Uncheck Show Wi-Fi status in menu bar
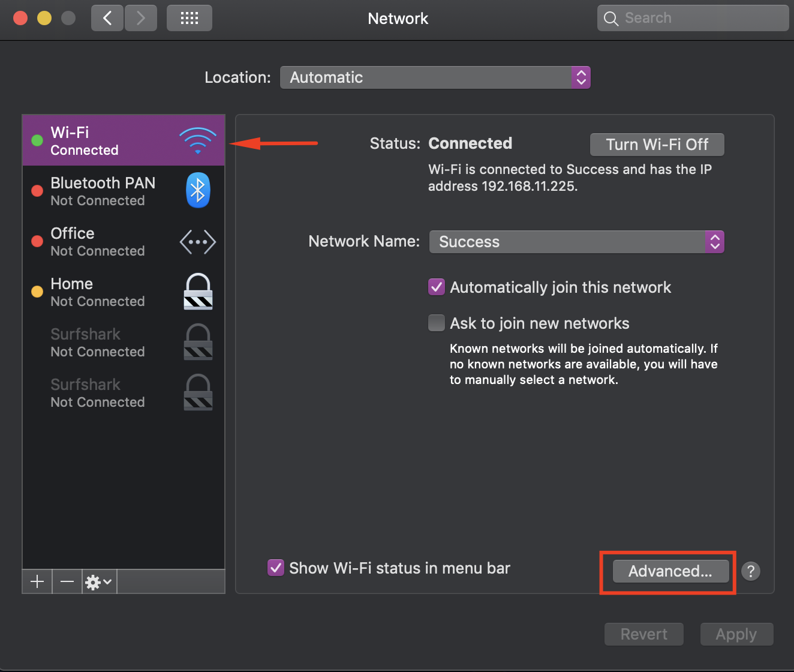794x672 pixels. tap(276, 568)
